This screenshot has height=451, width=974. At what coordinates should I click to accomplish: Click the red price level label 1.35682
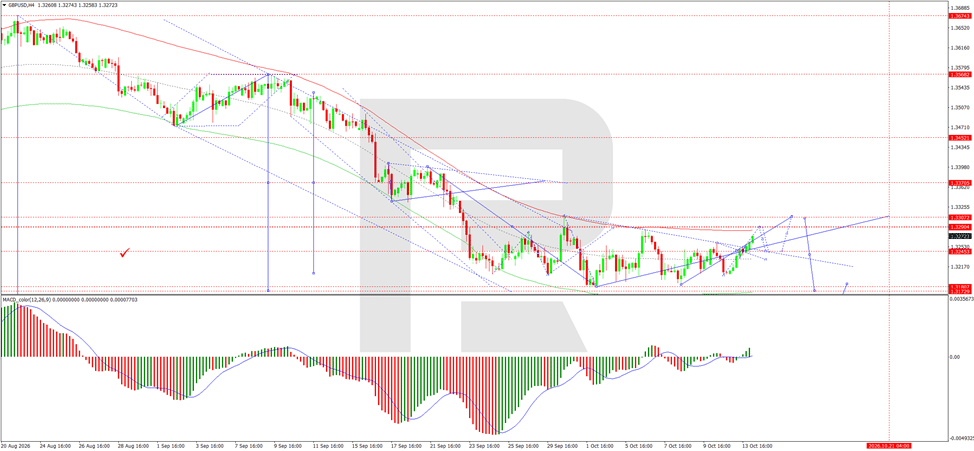coord(960,74)
